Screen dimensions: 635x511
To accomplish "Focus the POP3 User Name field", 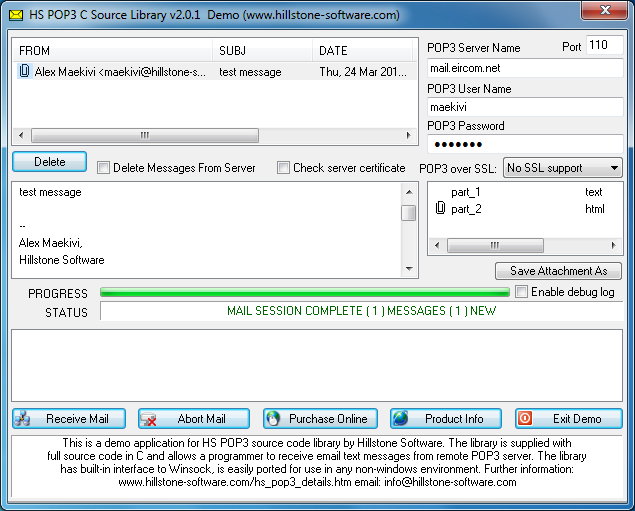I will point(525,107).
